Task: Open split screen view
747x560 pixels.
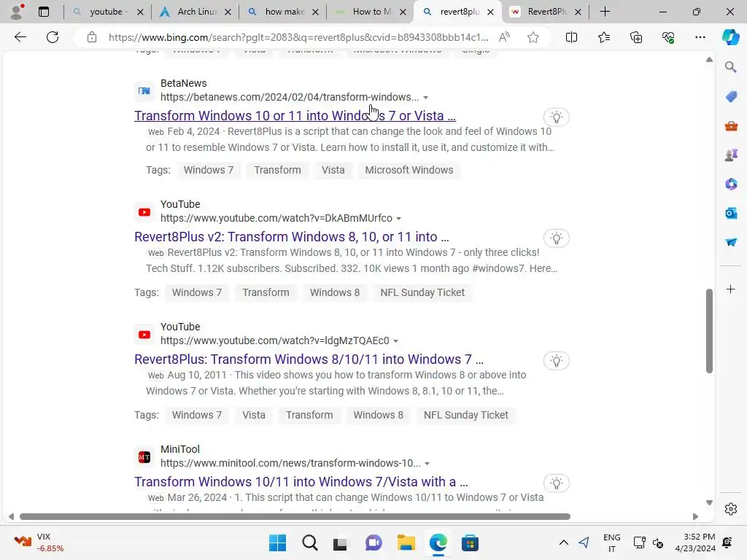Action: point(571,37)
